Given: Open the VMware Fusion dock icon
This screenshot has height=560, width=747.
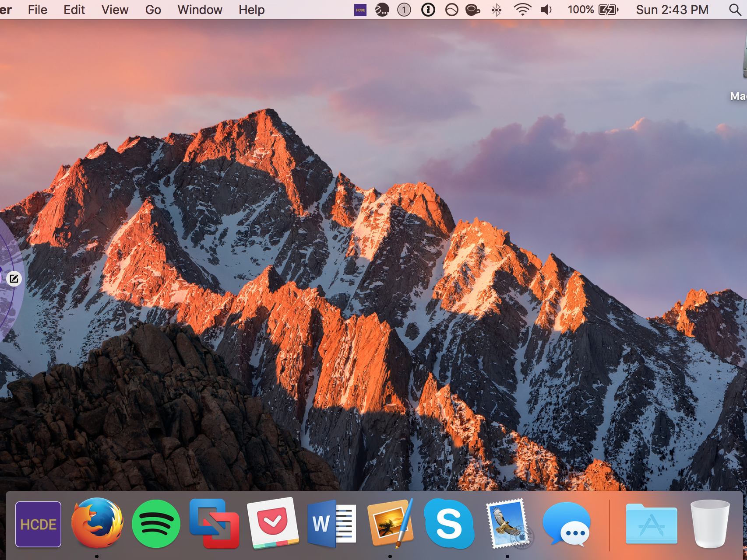Looking at the screenshot, I should tap(214, 524).
